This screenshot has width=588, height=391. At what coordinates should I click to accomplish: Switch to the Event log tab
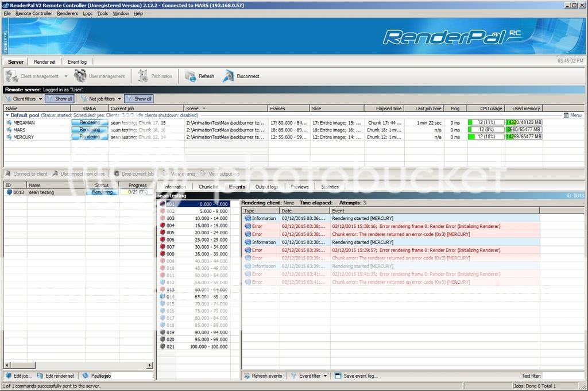coord(78,62)
